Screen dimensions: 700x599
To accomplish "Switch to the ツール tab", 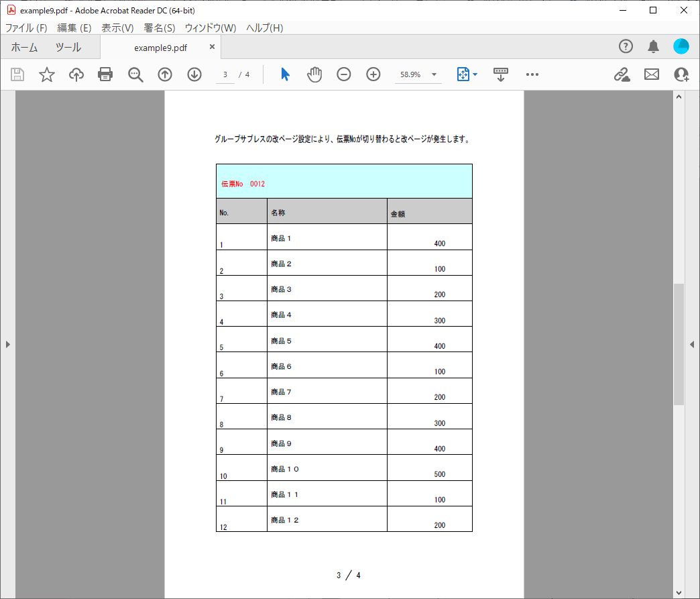I will (68, 48).
